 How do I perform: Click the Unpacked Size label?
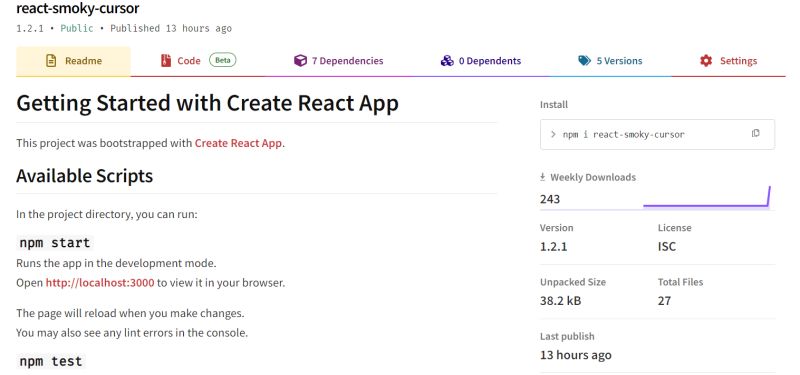tap(573, 282)
